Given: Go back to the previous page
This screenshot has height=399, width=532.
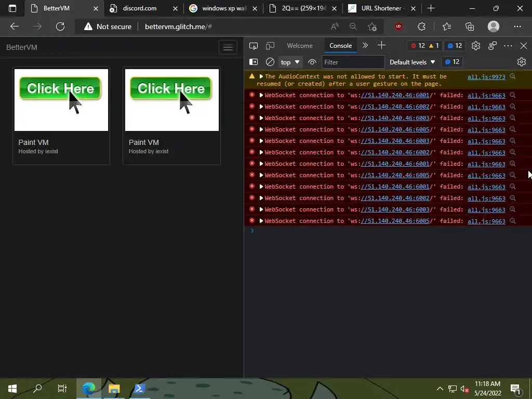Looking at the screenshot, I should 15,26.
